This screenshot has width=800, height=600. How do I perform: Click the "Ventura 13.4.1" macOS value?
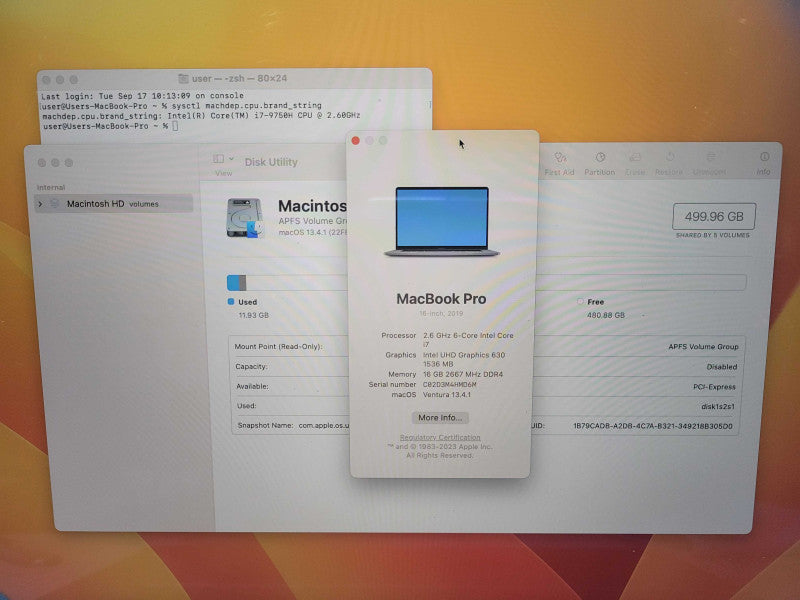pyautogui.click(x=447, y=394)
